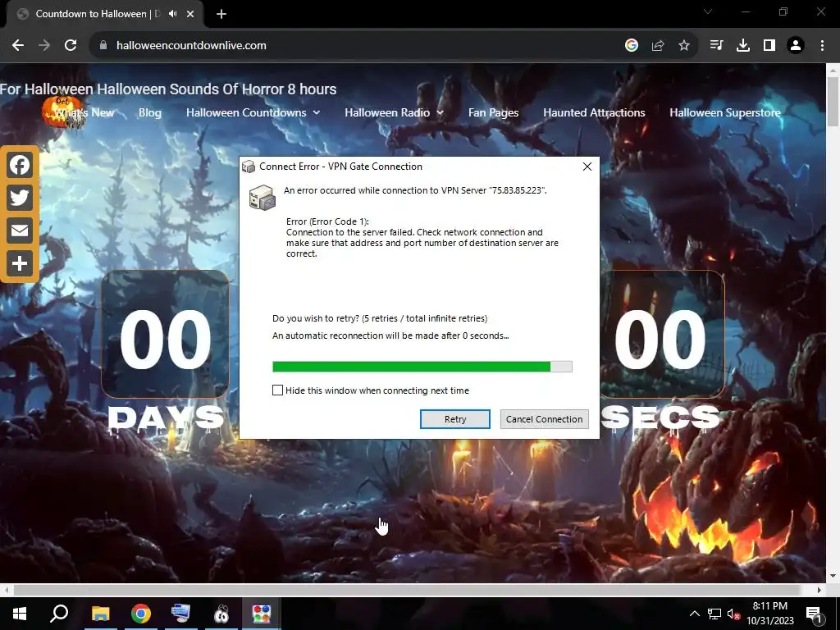Click the reconnection progress bar
The image size is (840, 630).
(422, 367)
